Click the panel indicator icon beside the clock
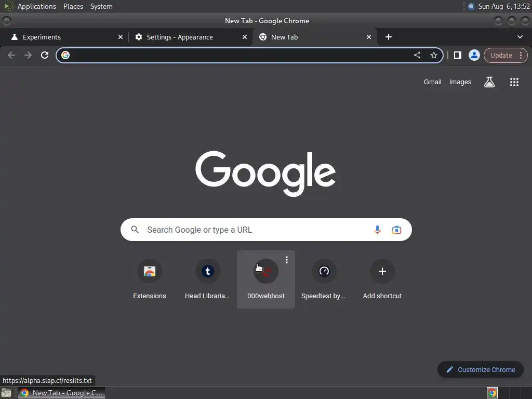Viewport: 532px width, 399px height. [x=471, y=6]
